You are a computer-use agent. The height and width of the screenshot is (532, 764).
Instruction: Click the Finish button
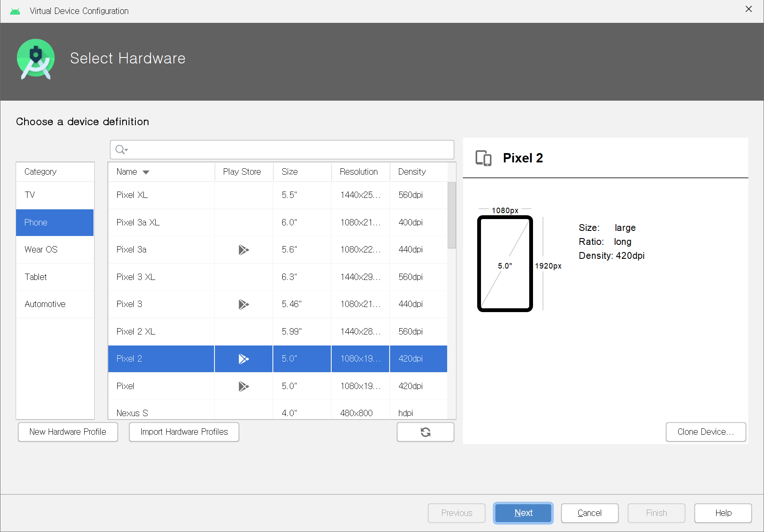pyautogui.click(x=656, y=513)
